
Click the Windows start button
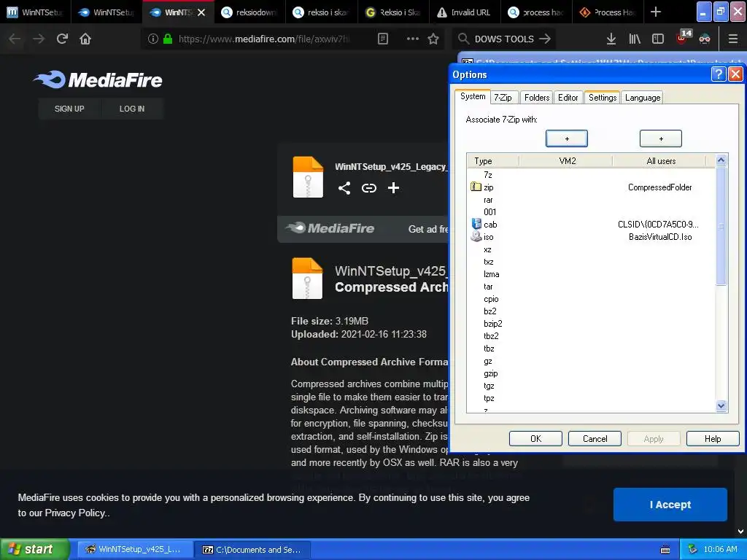click(35, 549)
